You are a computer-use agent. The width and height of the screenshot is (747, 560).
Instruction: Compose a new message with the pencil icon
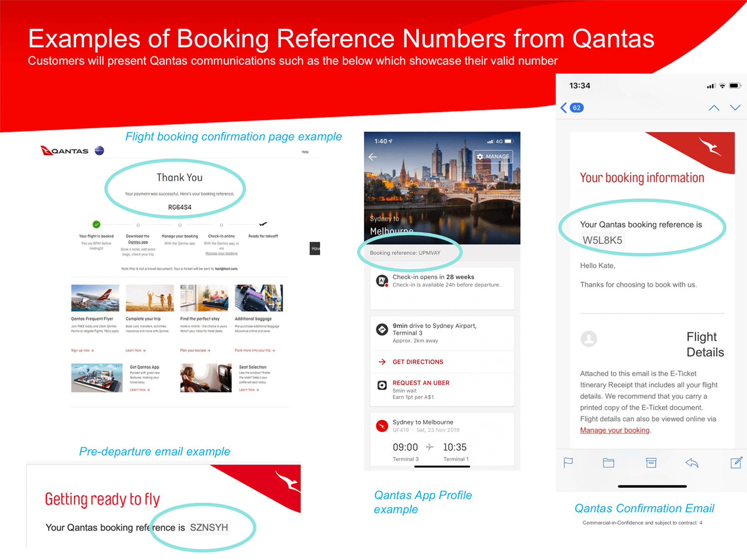point(736,462)
